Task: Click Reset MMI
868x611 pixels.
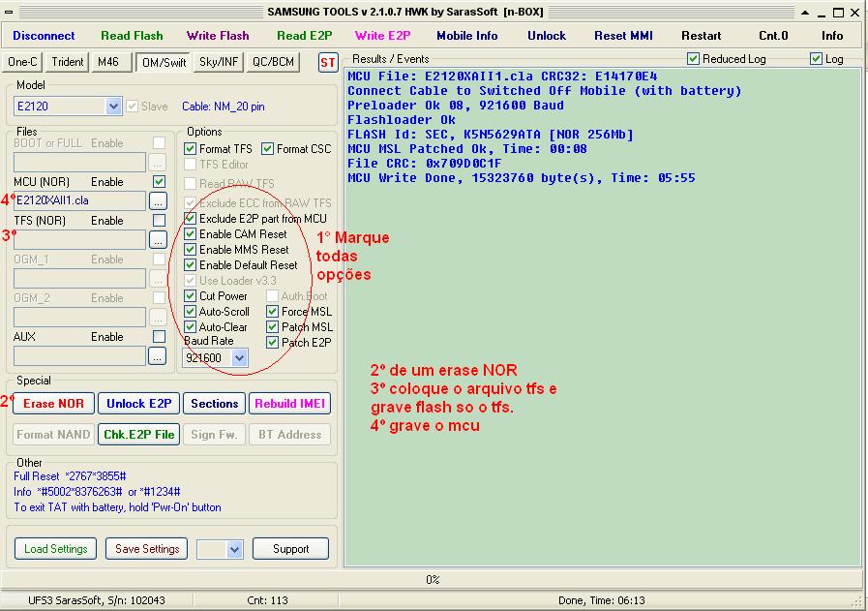Action: click(x=623, y=36)
